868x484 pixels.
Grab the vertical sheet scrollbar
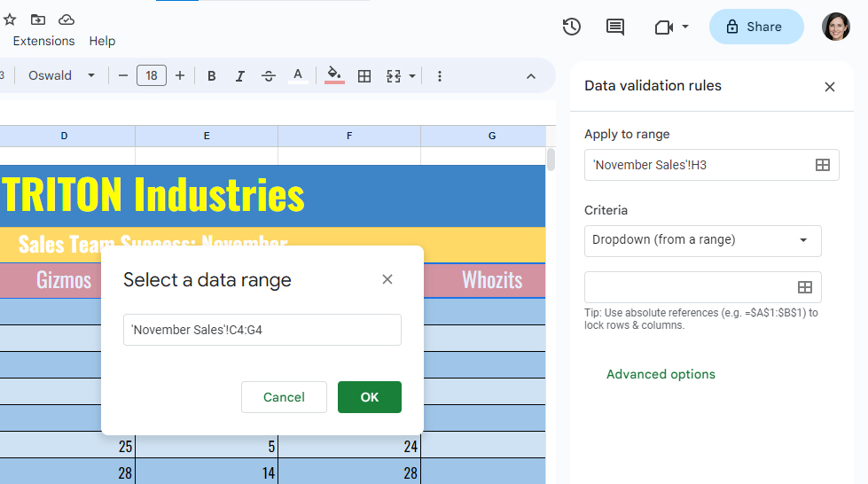551,160
